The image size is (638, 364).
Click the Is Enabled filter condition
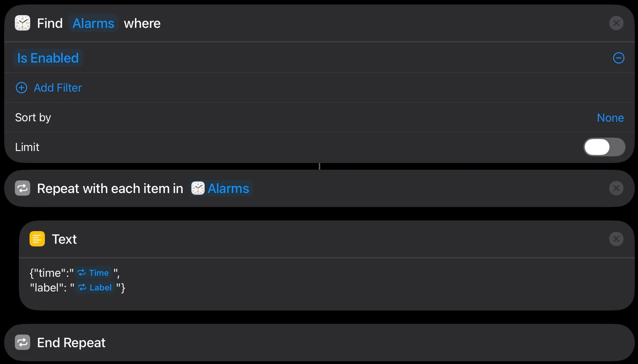pyautogui.click(x=48, y=58)
